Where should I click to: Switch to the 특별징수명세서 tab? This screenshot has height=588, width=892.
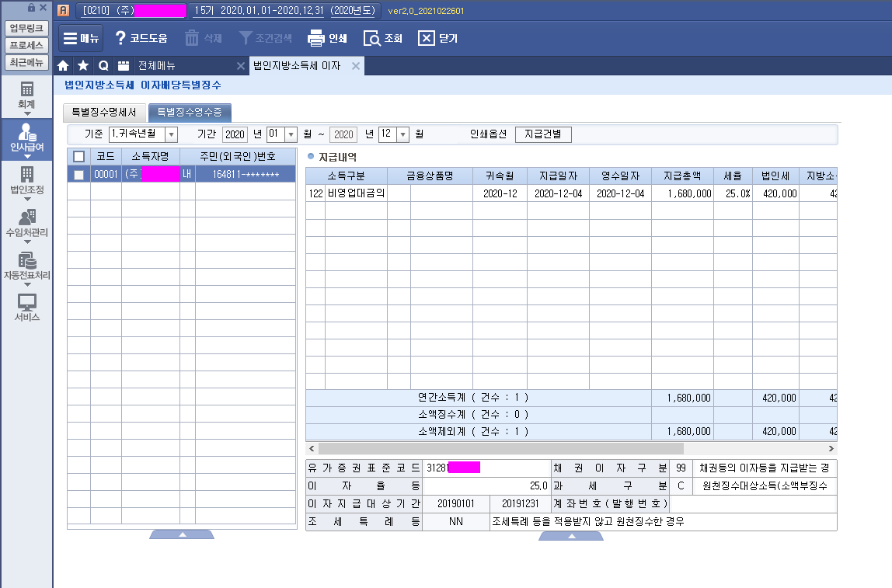[x=104, y=113]
